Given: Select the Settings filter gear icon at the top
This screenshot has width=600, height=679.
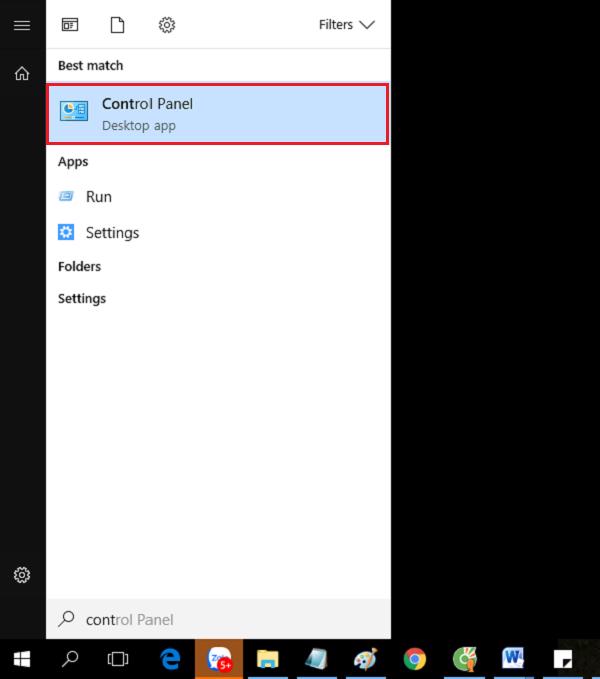Looking at the screenshot, I should tap(167, 24).
